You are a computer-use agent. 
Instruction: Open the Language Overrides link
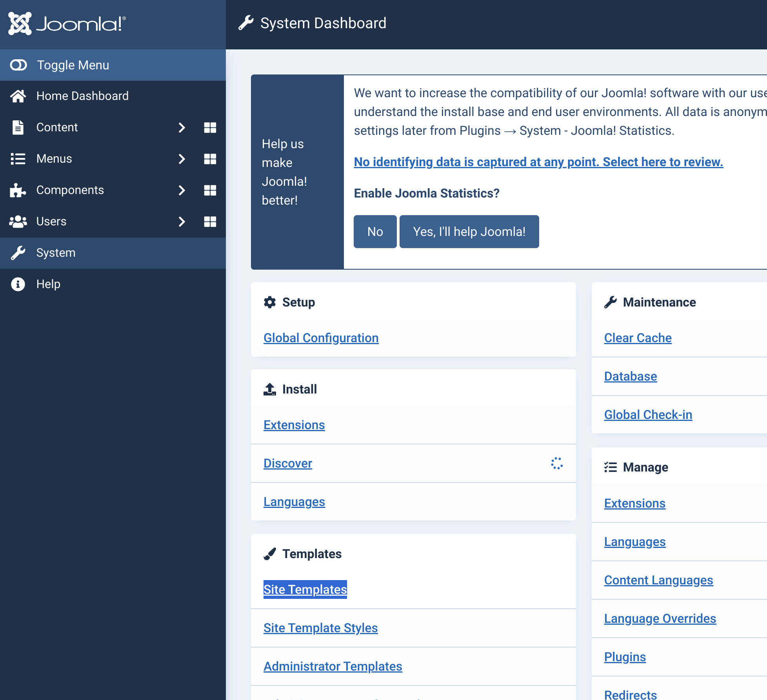tap(660, 618)
